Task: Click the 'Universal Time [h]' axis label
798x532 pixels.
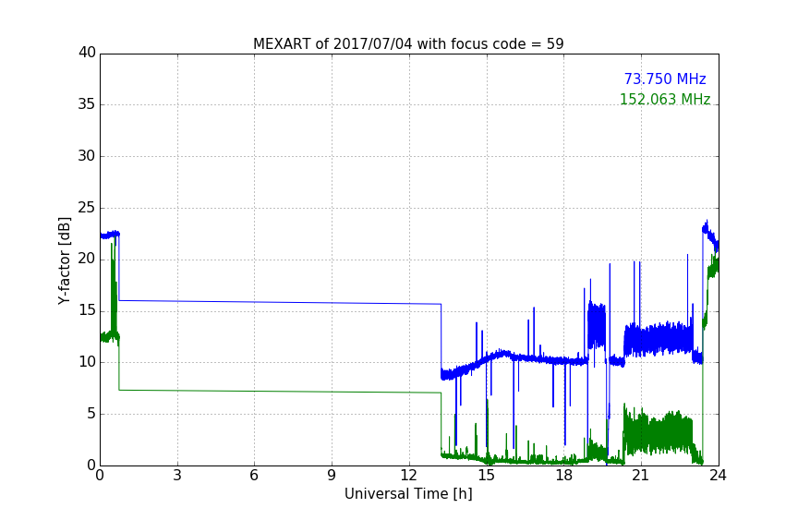Action: coord(408,494)
